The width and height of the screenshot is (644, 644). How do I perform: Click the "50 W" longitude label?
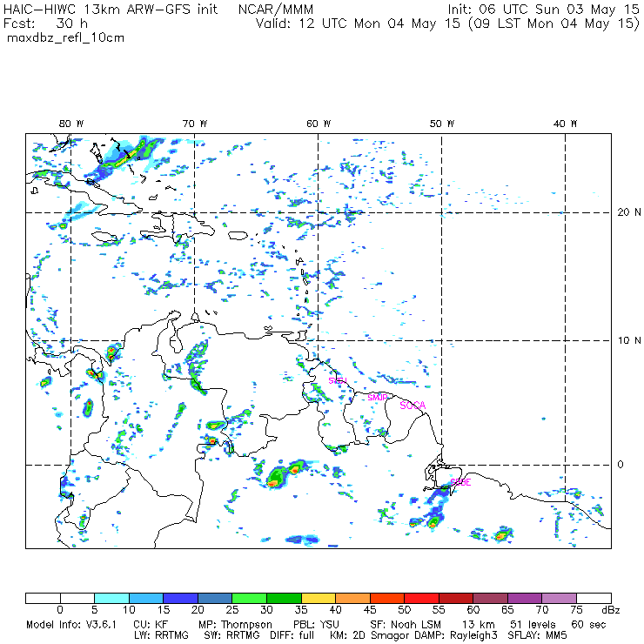click(x=442, y=124)
